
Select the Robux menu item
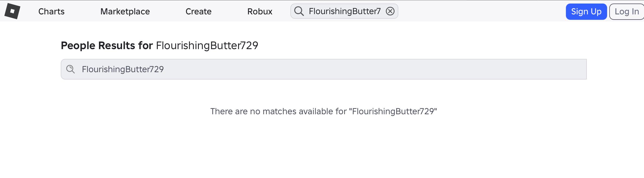pyautogui.click(x=259, y=11)
